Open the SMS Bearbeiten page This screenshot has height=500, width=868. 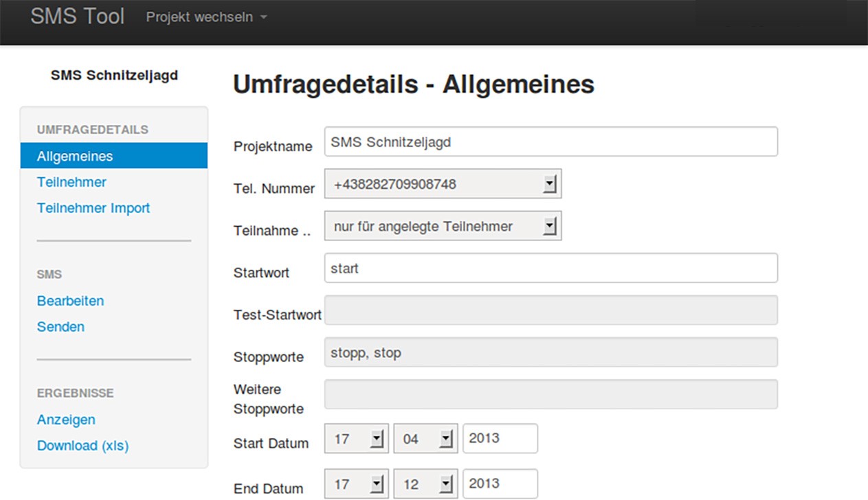coord(70,301)
